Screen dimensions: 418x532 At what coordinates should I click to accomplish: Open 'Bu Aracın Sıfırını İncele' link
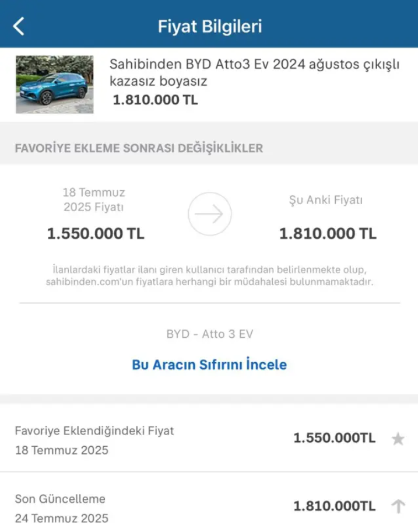(x=209, y=365)
